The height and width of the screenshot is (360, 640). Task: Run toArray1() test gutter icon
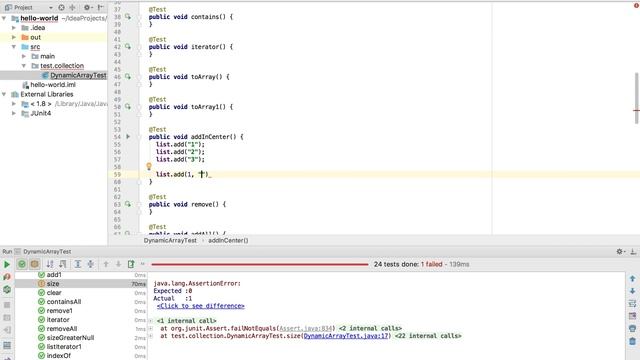pos(128,107)
